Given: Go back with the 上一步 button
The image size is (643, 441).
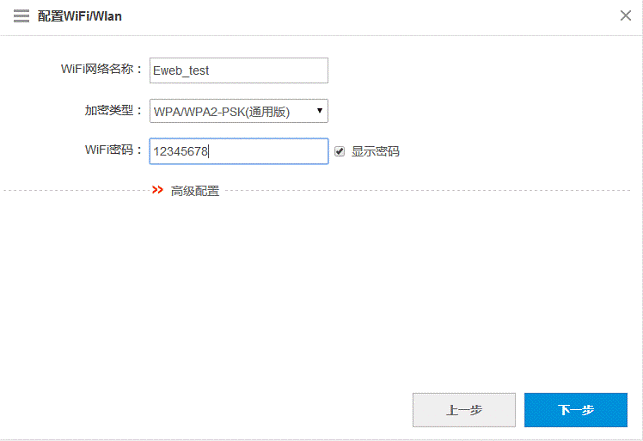Looking at the screenshot, I should click(464, 410).
